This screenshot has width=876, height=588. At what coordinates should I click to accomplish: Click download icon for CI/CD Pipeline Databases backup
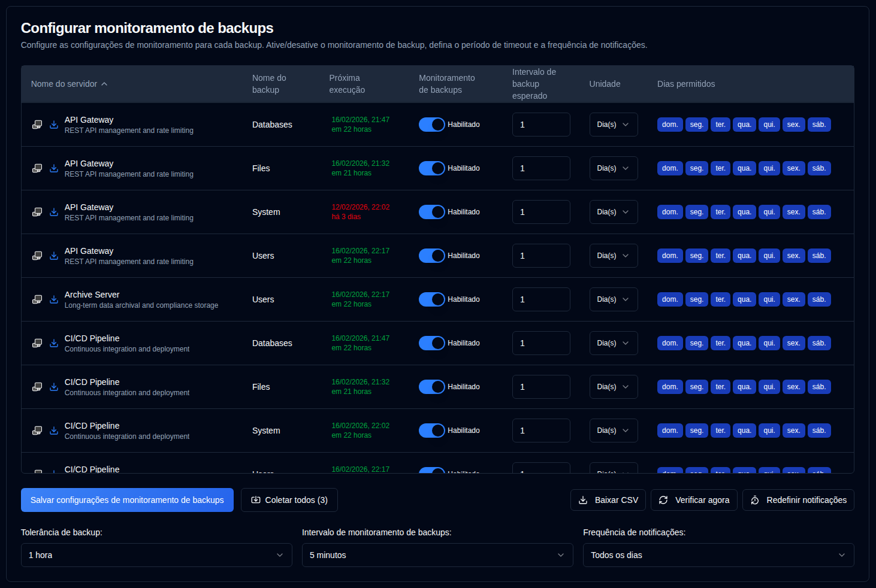coord(54,343)
